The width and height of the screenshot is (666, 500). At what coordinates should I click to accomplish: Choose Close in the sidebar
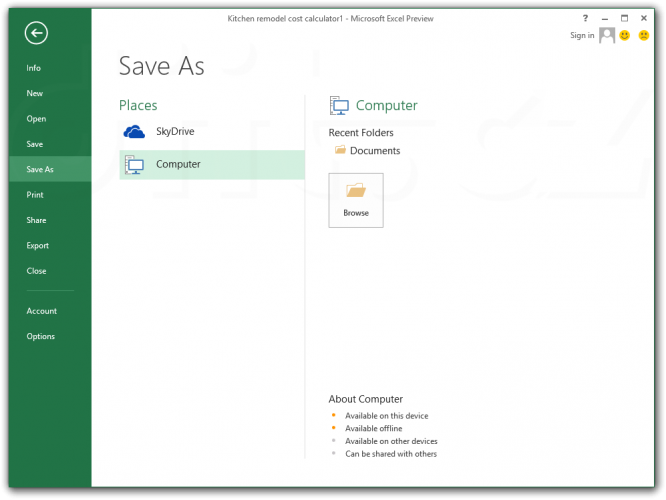pos(36,271)
